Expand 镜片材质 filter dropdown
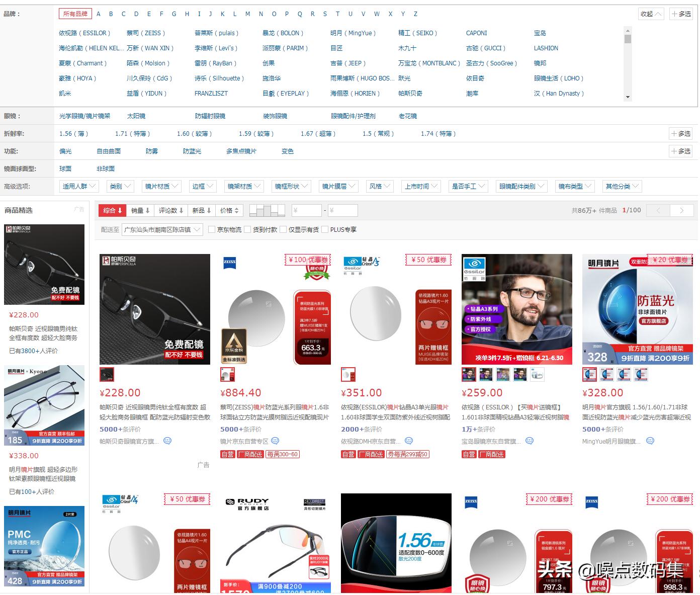This screenshot has height=595, width=700. point(162,187)
